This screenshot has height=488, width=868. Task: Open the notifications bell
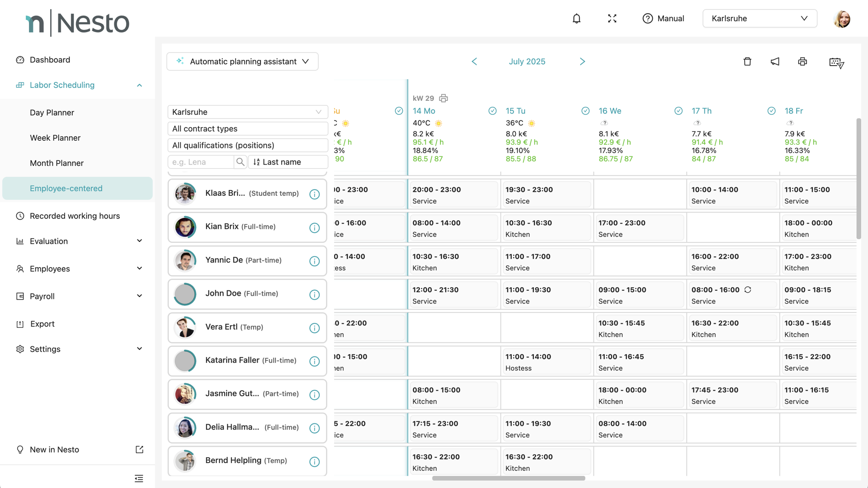coord(576,19)
